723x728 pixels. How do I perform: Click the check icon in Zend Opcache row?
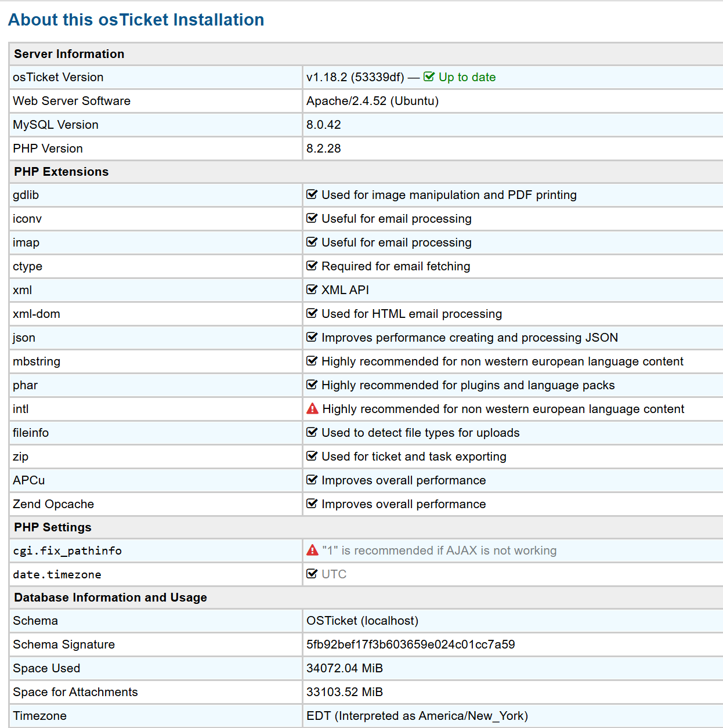[x=312, y=504]
